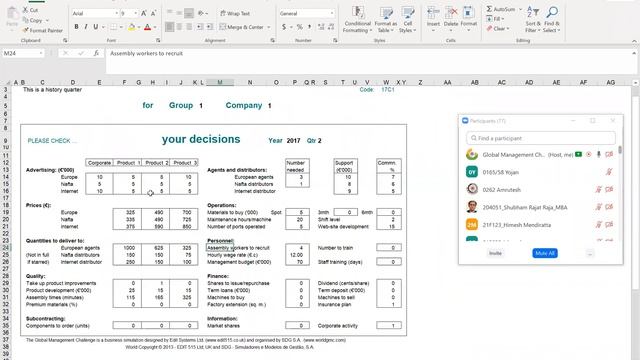Align cell text right
Viewport: 640px width, 360px height.
(189, 27)
